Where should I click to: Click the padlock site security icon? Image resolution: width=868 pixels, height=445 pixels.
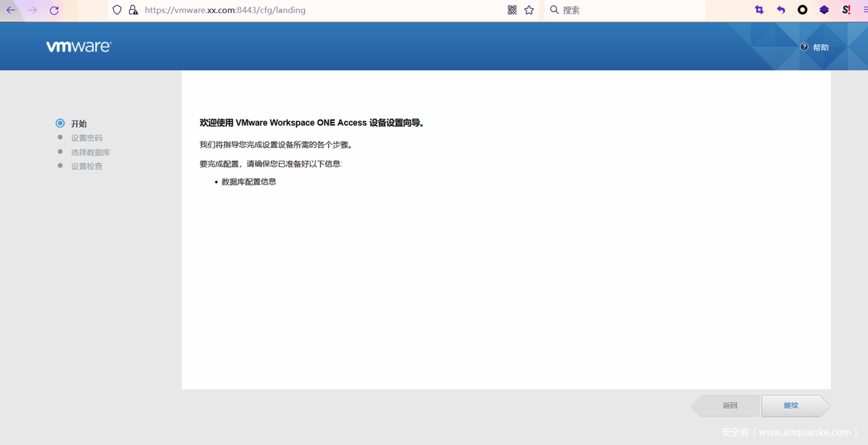tap(133, 10)
